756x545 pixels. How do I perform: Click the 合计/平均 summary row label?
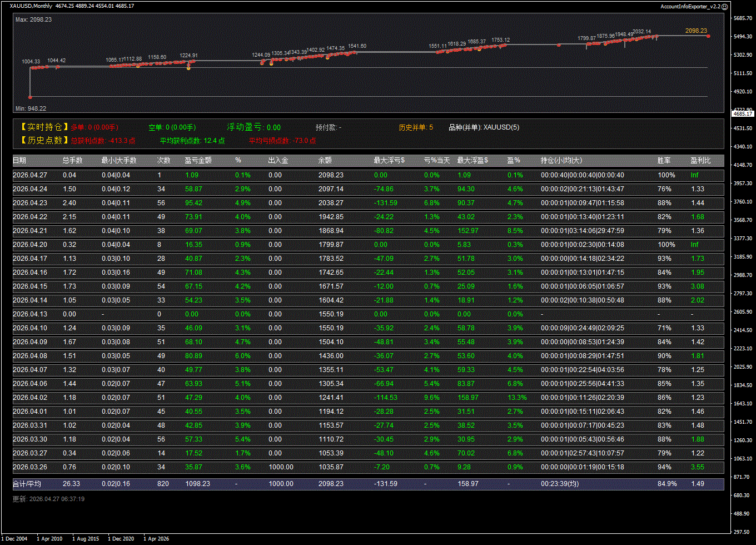[27, 484]
